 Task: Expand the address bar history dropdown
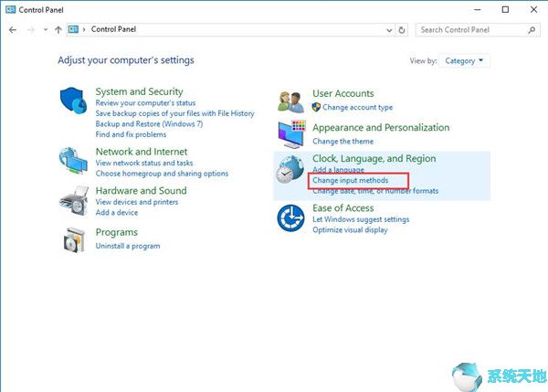pyautogui.click(x=389, y=30)
